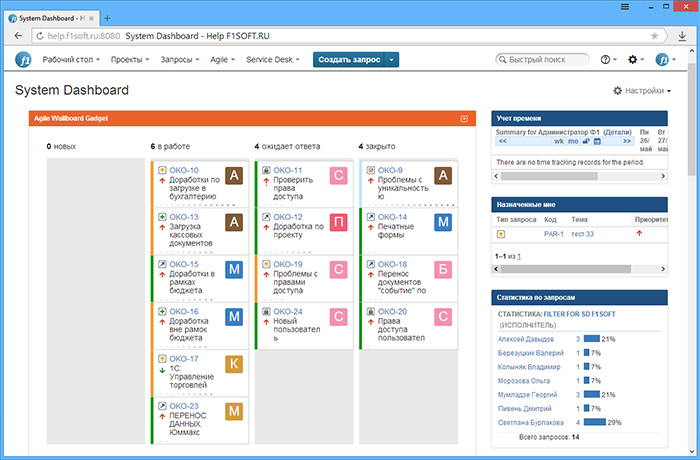Open the Service Desk menu
The image size is (700, 460).
coord(273,60)
